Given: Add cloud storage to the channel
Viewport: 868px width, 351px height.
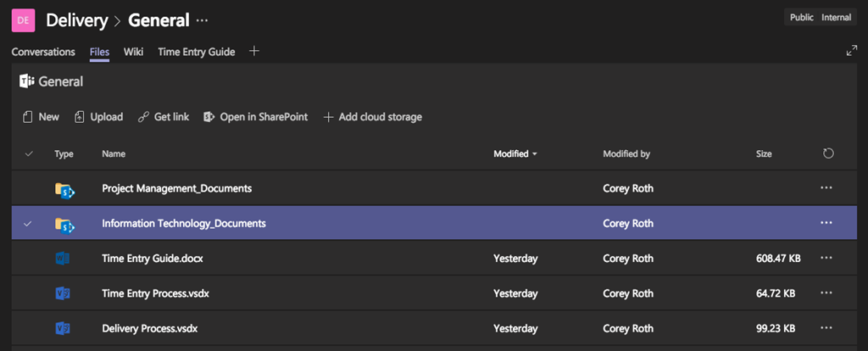Looking at the screenshot, I should [x=373, y=117].
